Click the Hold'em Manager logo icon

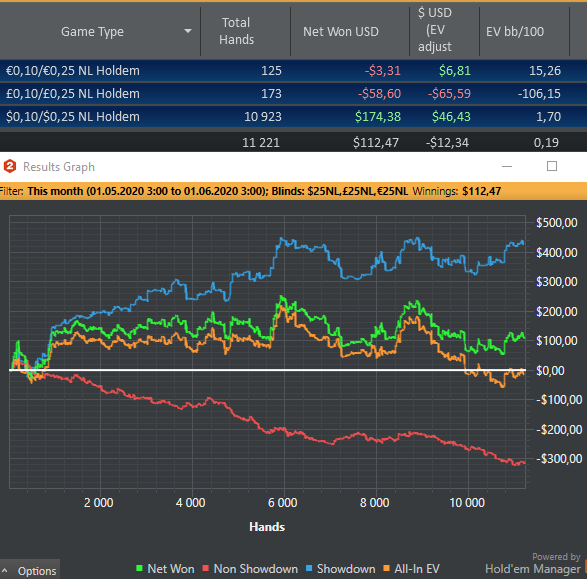tap(10, 166)
